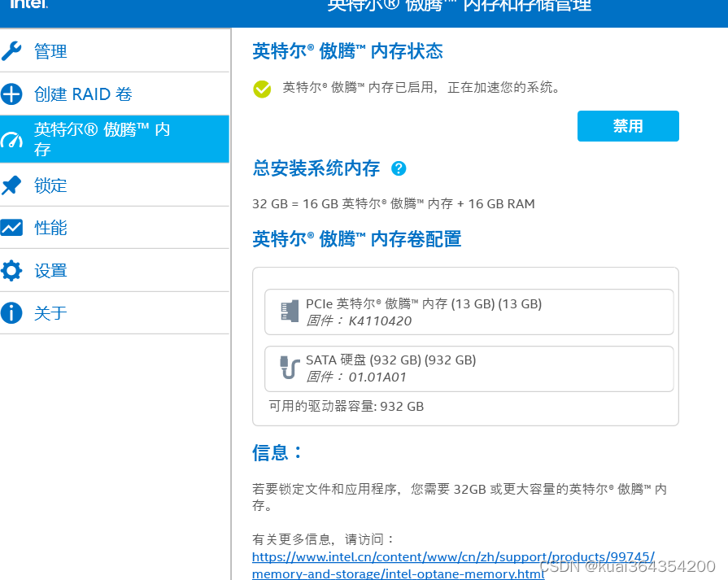Select the PCIe 英特尔 傲腾 内存 (13 GB) row
The height and width of the screenshot is (580, 728).
pyautogui.click(x=469, y=312)
